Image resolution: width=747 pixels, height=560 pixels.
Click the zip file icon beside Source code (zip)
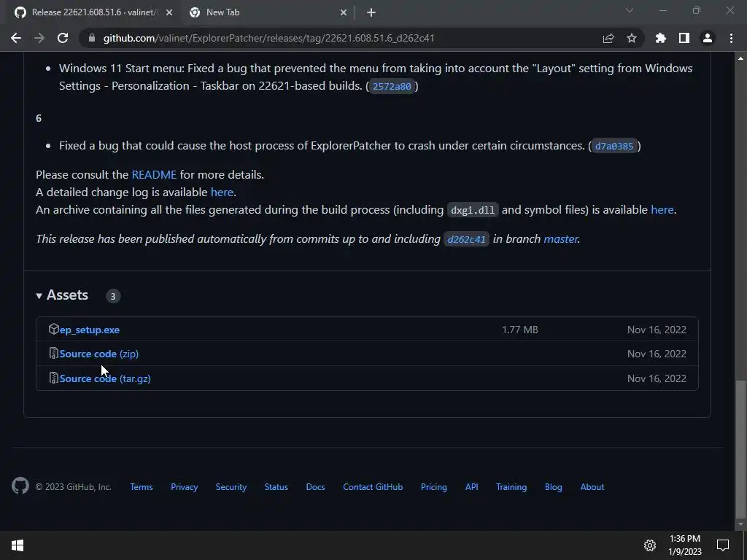pyautogui.click(x=53, y=353)
